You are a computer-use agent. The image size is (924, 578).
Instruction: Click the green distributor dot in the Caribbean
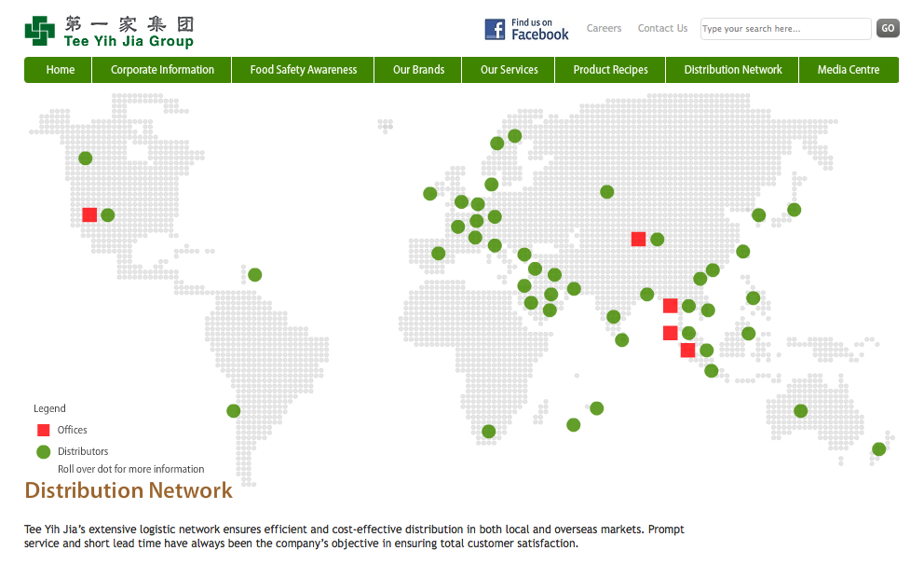click(x=254, y=275)
